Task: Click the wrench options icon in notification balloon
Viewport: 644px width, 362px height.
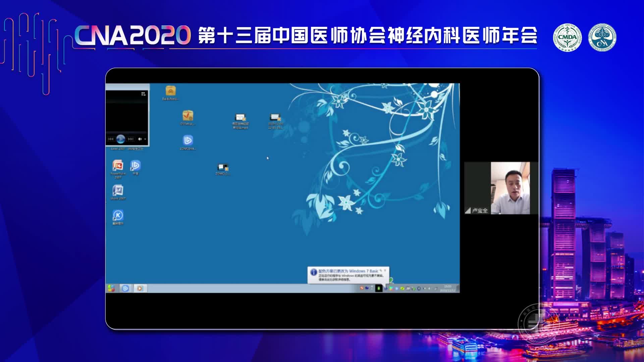Action: click(x=381, y=270)
